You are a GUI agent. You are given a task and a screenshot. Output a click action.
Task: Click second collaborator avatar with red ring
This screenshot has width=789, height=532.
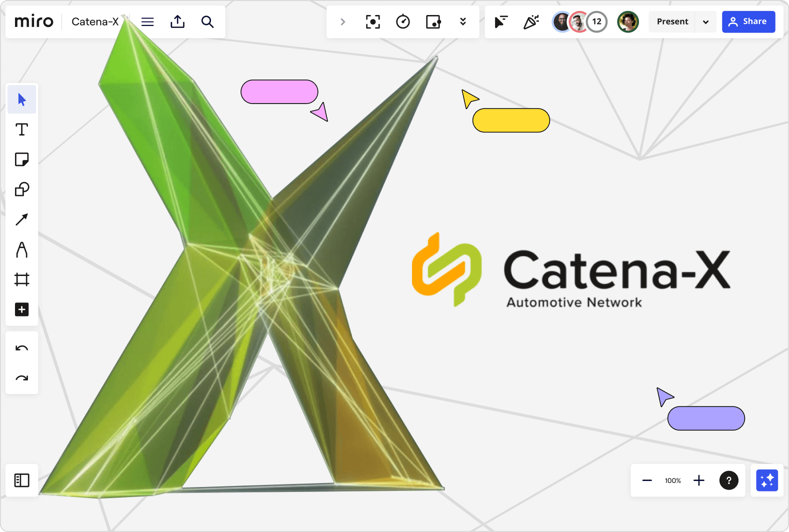tap(578, 22)
